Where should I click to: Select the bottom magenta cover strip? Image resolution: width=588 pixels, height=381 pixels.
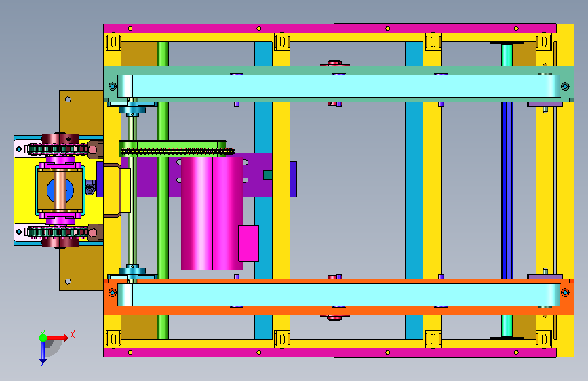coord(330,353)
